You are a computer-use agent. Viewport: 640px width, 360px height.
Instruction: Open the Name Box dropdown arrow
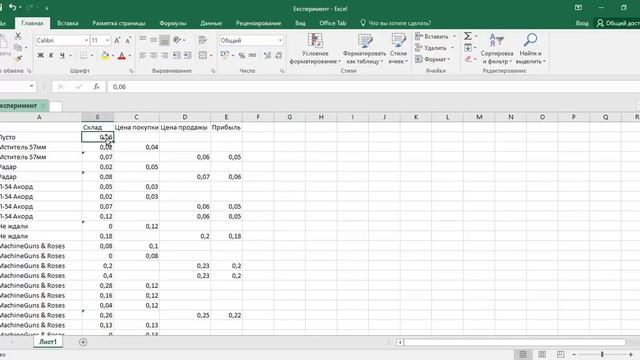pos(31,87)
